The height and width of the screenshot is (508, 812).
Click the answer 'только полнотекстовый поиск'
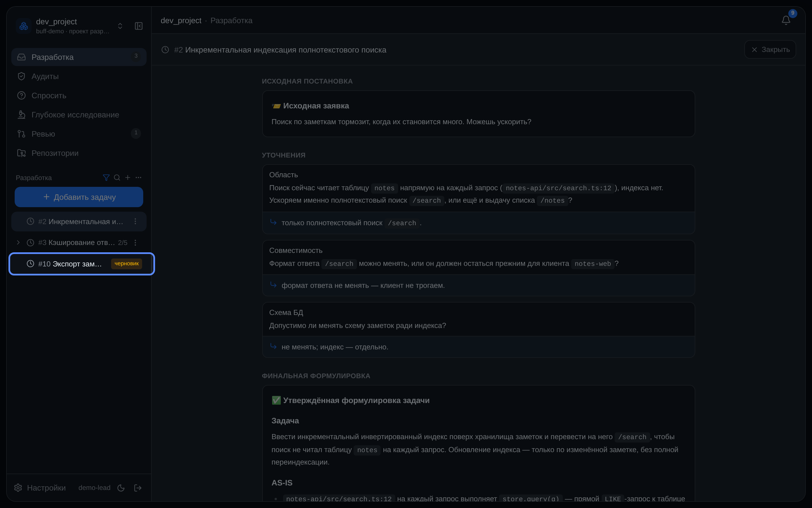[x=351, y=223]
